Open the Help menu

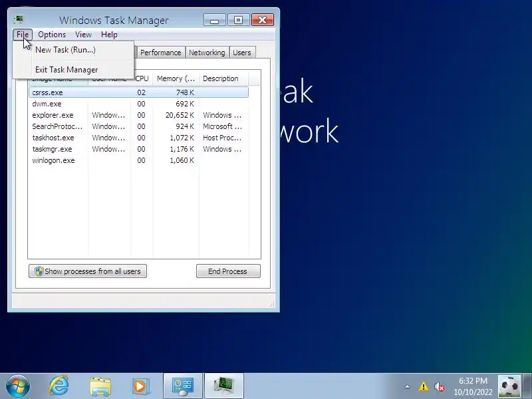pyautogui.click(x=109, y=35)
